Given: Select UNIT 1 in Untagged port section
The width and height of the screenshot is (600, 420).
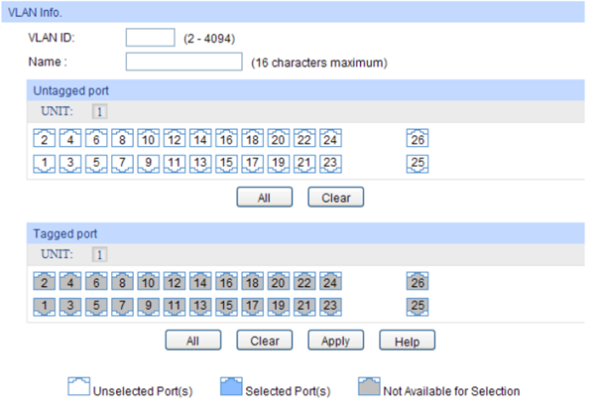Looking at the screenshot, I should 99,112.
